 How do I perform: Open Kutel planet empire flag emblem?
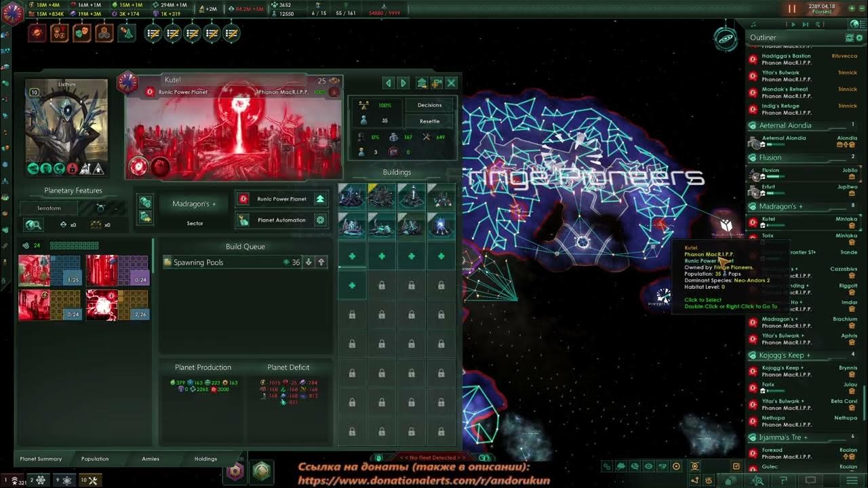click(x=127, y=83)
